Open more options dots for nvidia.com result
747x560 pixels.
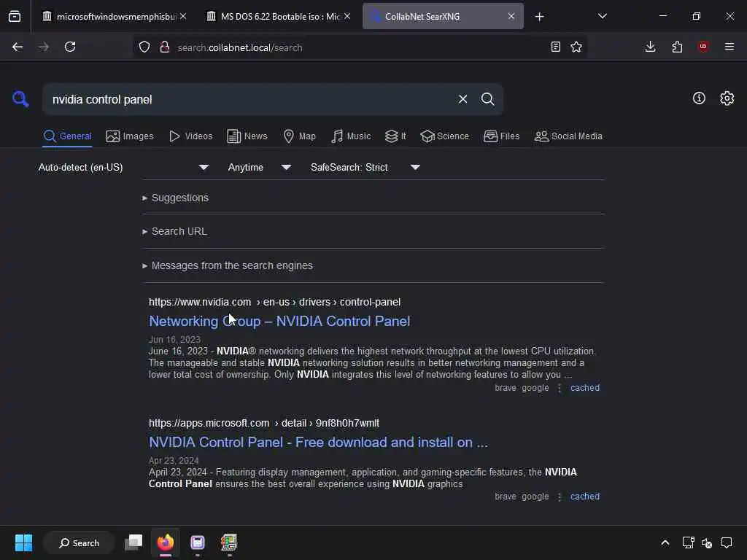pos(560,388)
